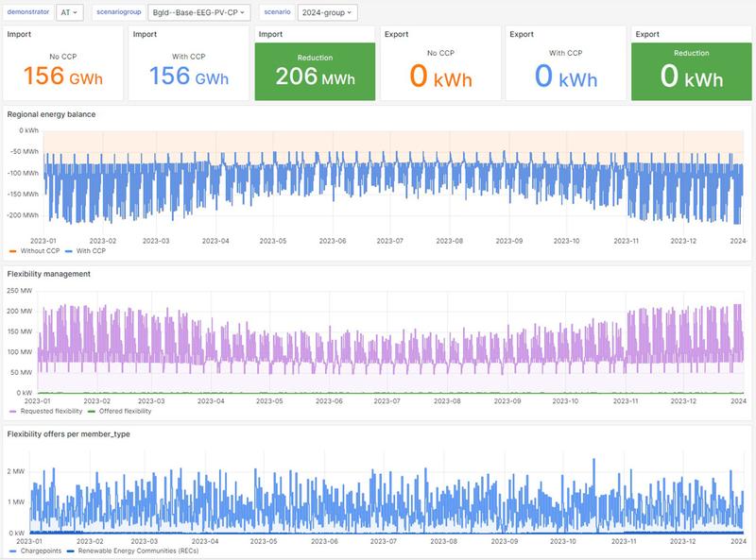
Task: Toggle the 'Chargepoints' legend series
Action: pyautogui.click(x=41, y=551)
